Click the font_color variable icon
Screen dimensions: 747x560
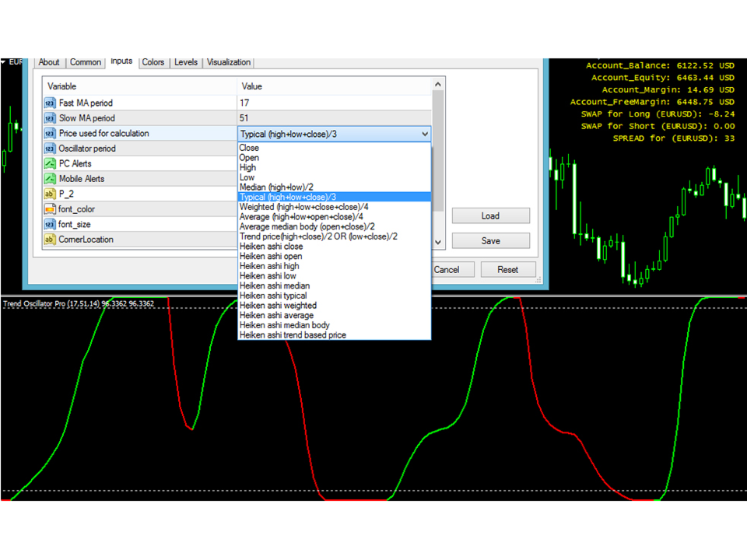(x=50, y=209)
